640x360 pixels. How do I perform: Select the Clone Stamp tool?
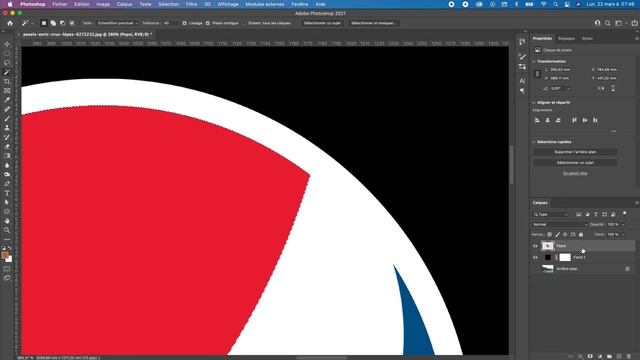pyautogui.click(x=7, y=128)
